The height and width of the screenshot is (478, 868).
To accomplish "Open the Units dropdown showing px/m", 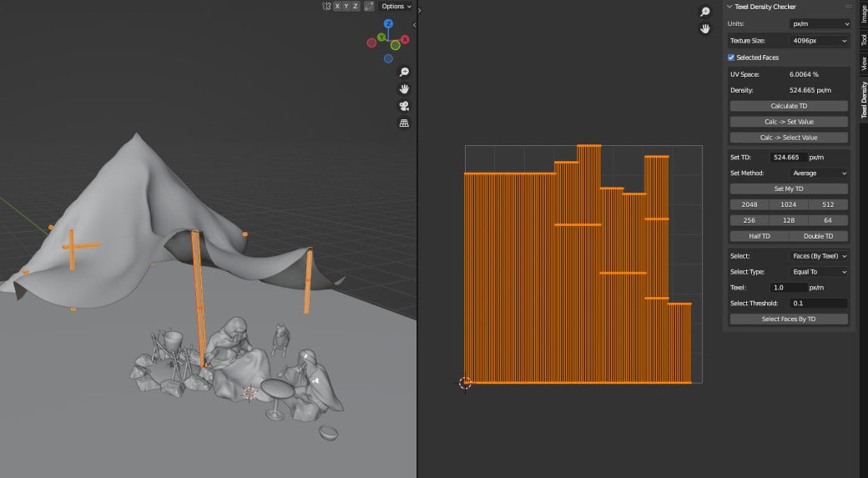I will pyautogui.click(x=820, y=24).
